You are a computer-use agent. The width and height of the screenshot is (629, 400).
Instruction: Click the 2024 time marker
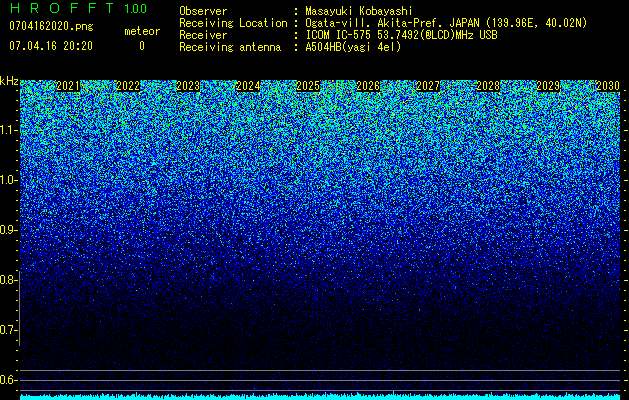[248, 86]
